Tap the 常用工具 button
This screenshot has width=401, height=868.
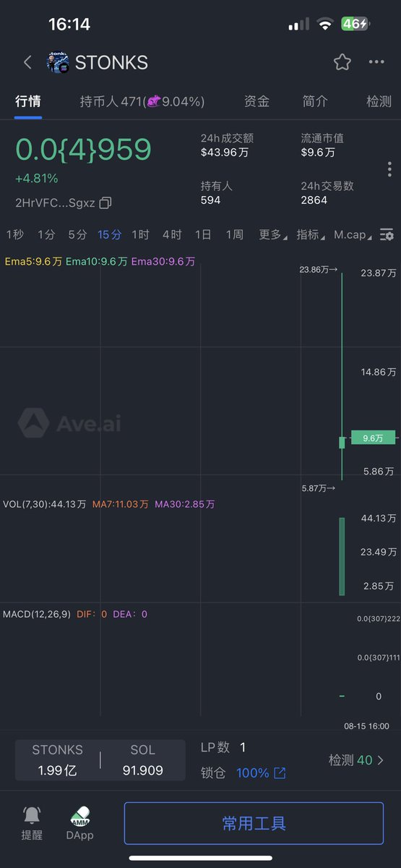point(254,823)
